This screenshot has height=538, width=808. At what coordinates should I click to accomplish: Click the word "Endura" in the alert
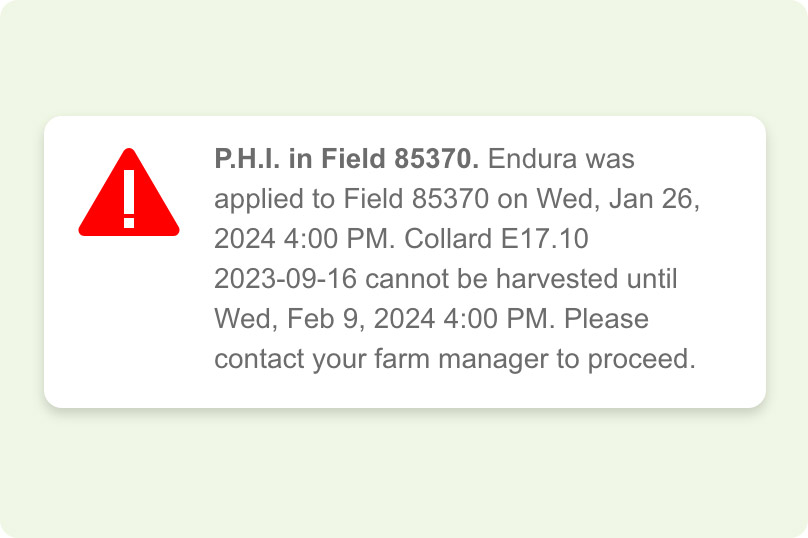pos(525,159)
